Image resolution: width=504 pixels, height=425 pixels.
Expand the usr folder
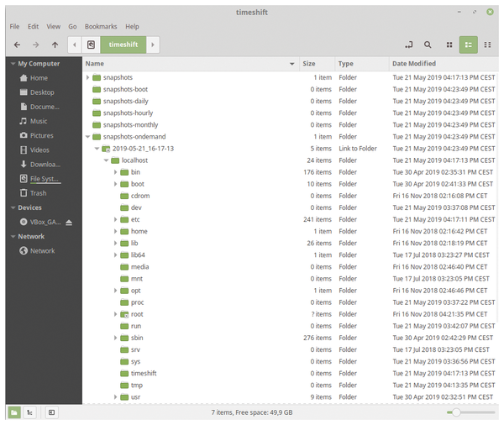pyautogui.click(x=116, y=396)
